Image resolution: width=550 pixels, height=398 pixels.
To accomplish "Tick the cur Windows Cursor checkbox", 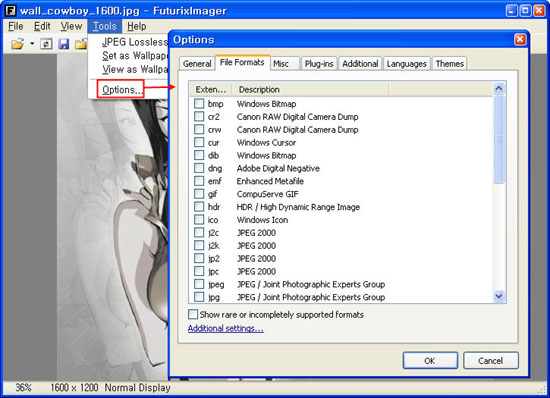I will tap(199, 142).
